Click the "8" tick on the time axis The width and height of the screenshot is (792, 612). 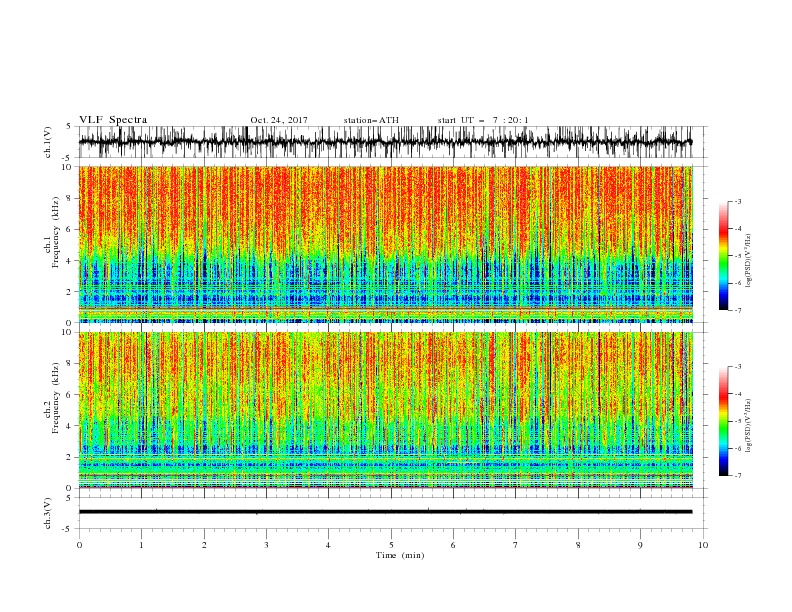point(578,545)
